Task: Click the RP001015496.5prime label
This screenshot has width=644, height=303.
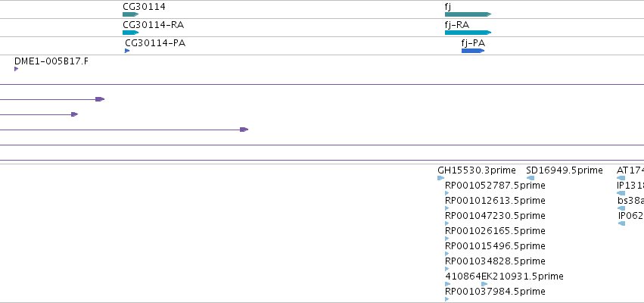Action: coord(496,246)
